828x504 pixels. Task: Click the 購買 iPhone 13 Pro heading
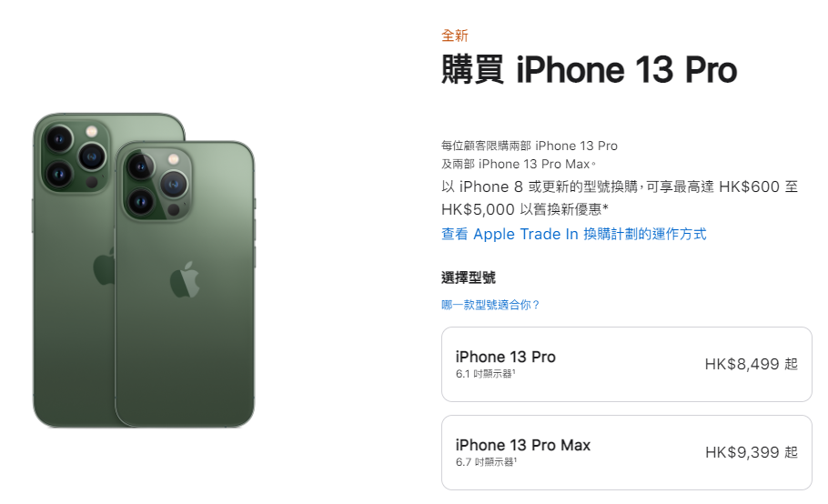589,70
